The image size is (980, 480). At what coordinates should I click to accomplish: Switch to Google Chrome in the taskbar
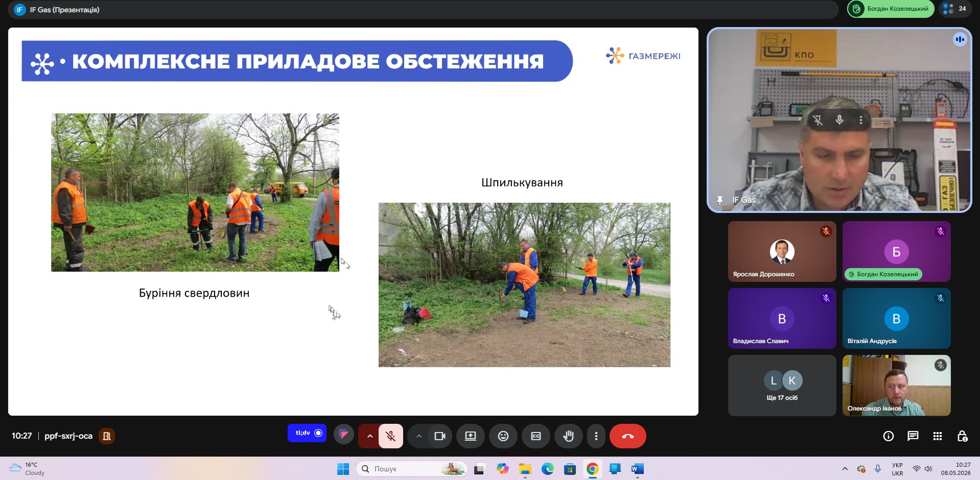pos(592,469)
